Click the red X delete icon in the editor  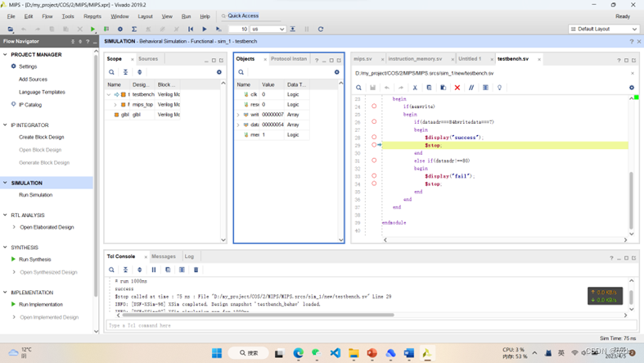[457, 88]
